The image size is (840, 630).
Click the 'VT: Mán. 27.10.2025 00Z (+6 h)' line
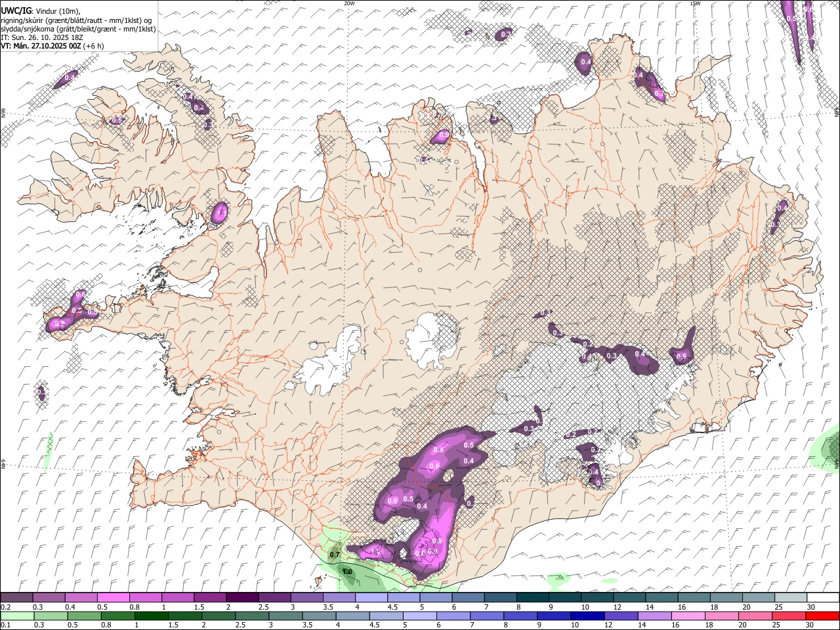tap(52, 46)
